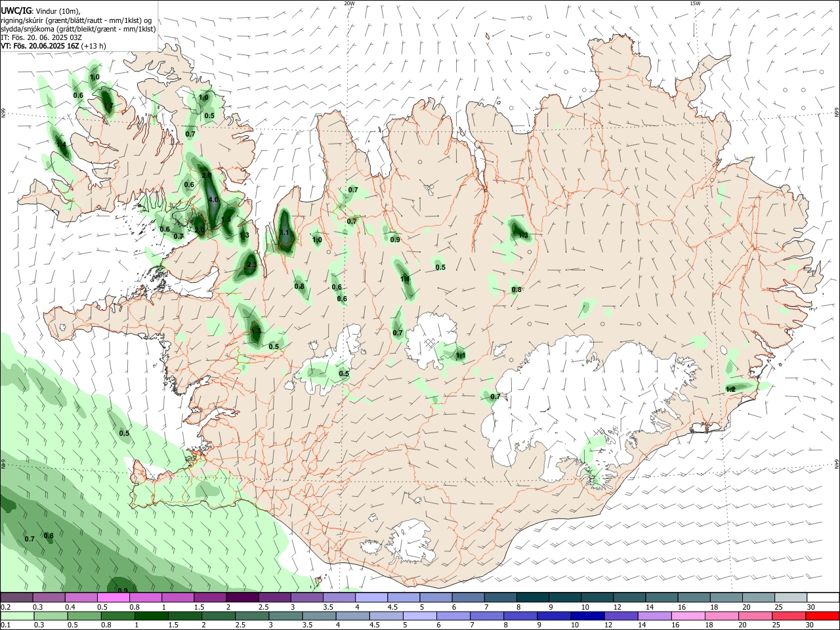Pick the green 0.3–0.5 rain swatch
Viewport: 840px width, 630px height.
51,616
